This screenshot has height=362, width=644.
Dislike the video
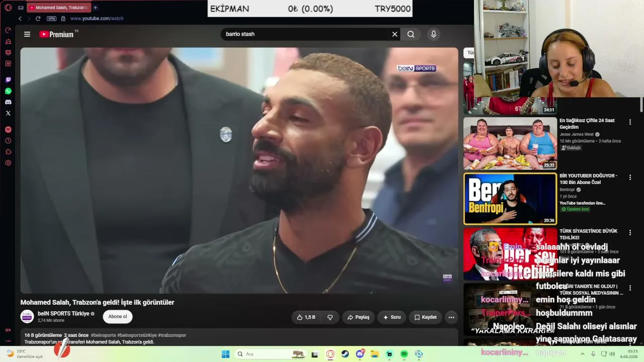330,317
